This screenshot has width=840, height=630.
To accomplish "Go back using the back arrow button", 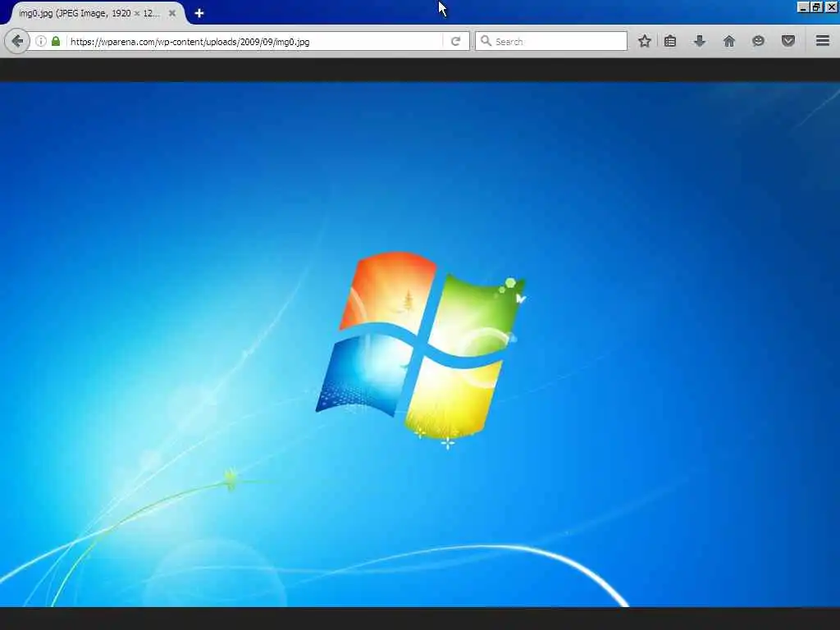I will [17, 41].
